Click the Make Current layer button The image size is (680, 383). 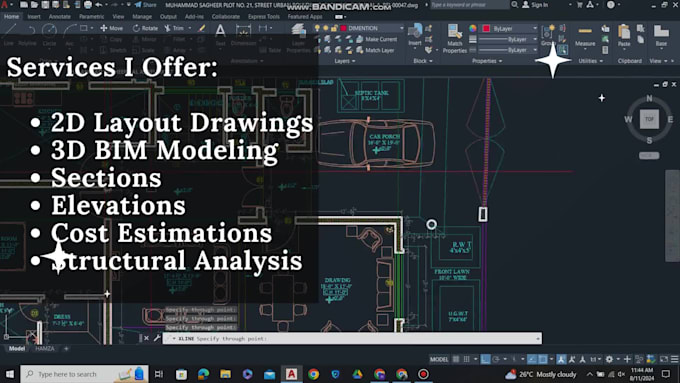376,39
